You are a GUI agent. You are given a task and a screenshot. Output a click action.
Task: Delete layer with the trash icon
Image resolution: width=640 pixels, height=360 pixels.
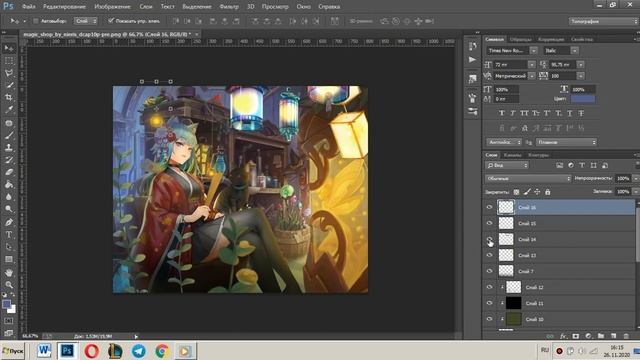[626, 336]
